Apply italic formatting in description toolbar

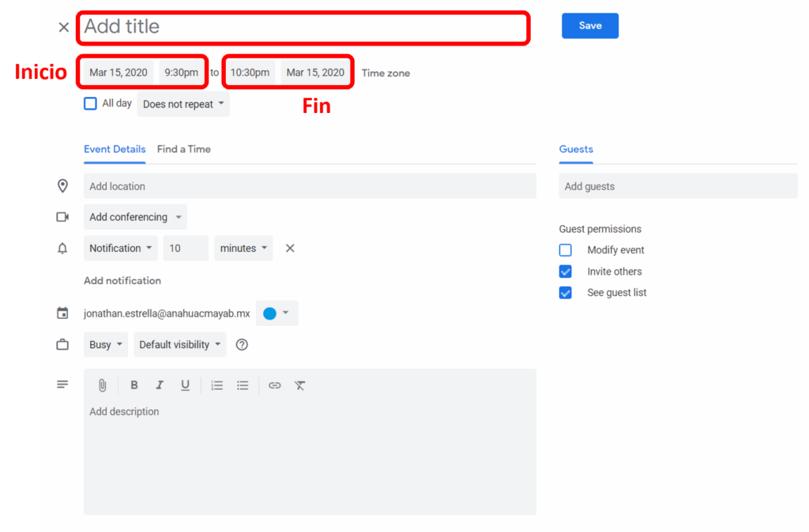coord(160,385)
